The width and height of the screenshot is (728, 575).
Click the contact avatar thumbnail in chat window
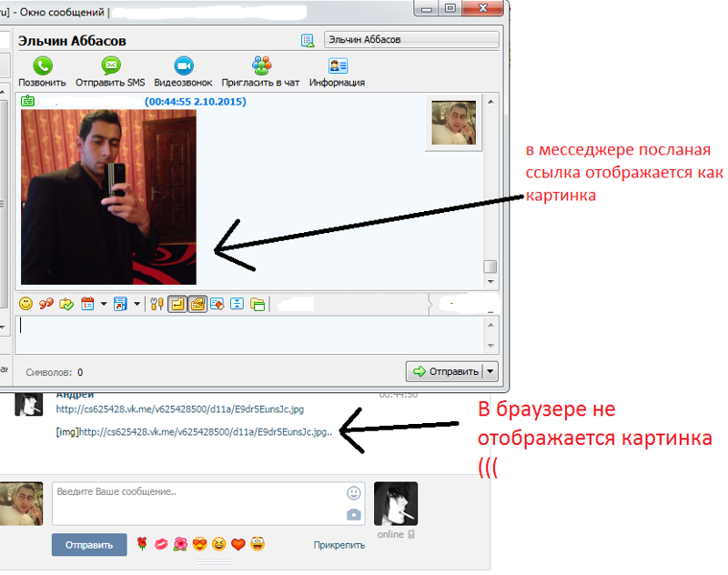pos(453,123)
